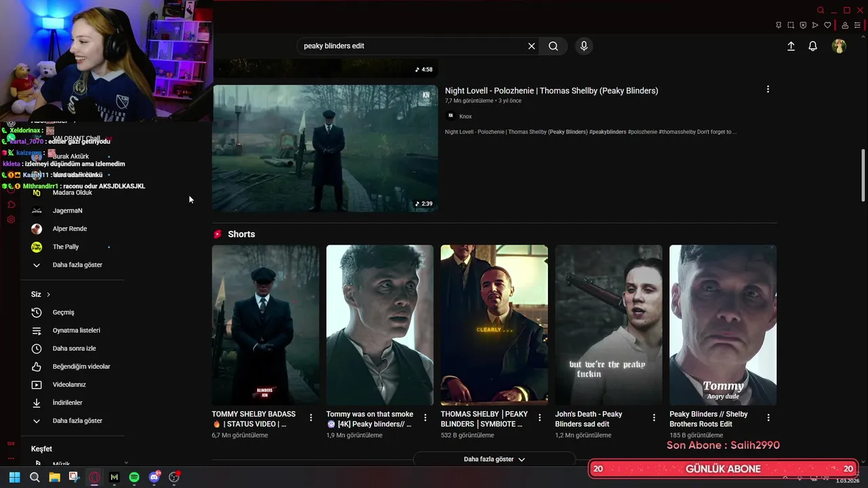The image size is (868, 488).
Task: Open Discord from the taskbar
Action: pyautogui.click(x=154, y=477)
